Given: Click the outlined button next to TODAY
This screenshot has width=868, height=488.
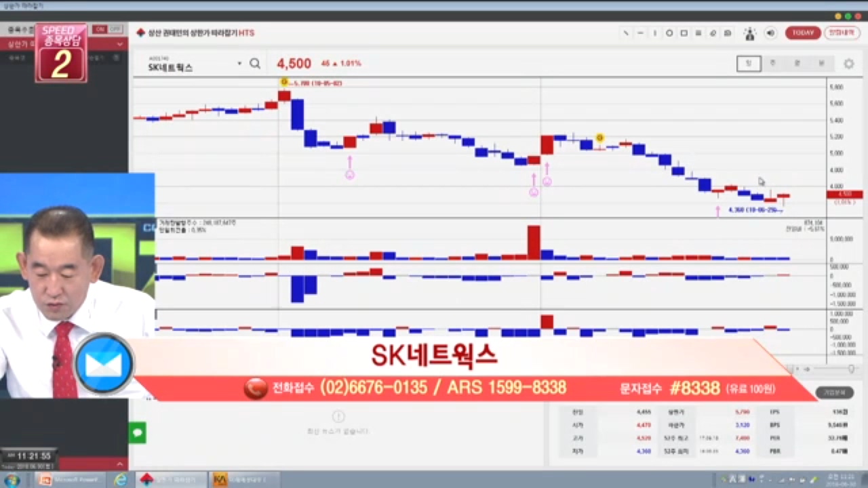Looking at the screenshot, I should tap(842, 33).
